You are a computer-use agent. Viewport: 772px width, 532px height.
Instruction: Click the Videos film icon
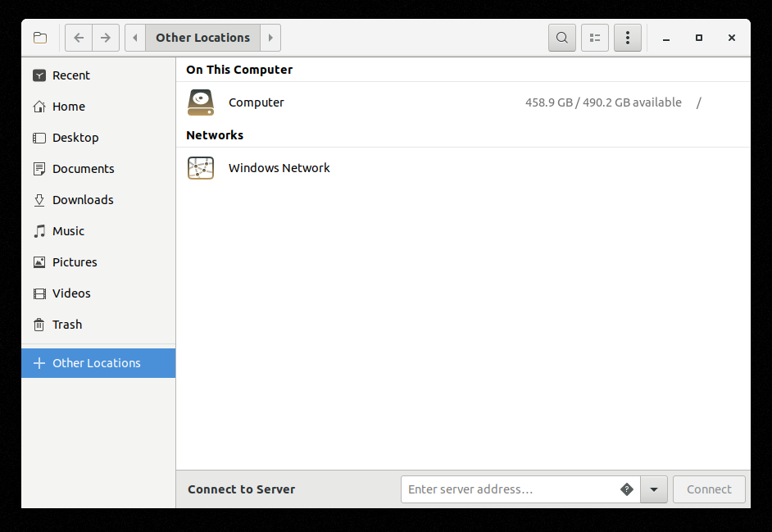pos(39,293)
